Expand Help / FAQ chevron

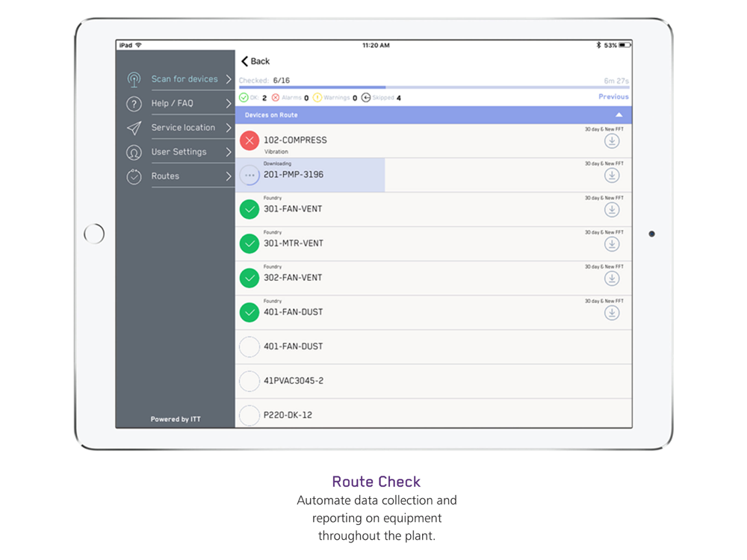(x=229, y=103)
